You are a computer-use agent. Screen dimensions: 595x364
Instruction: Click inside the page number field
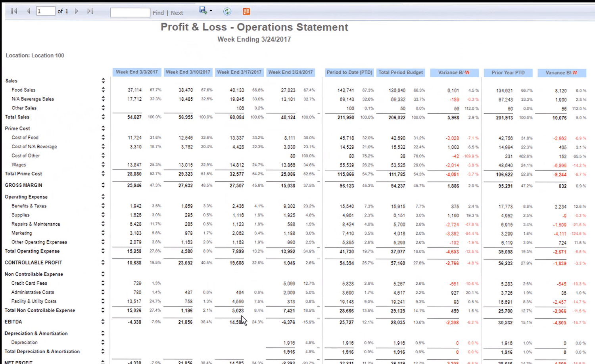point(45,11)
